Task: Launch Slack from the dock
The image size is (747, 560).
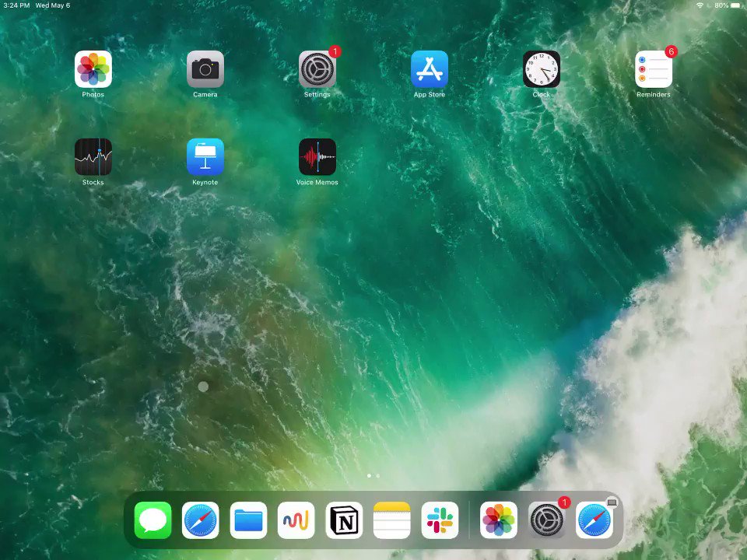Action: coord(440,520)
